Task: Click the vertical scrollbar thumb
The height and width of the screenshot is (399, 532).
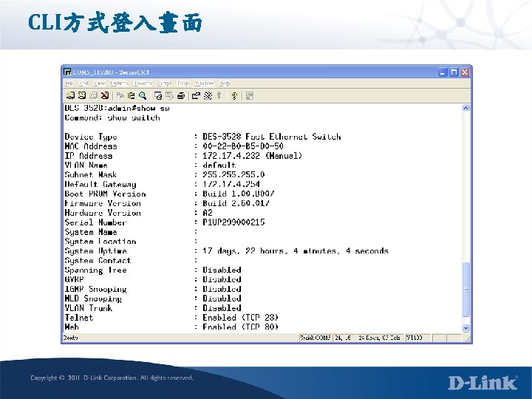Action: 465,290
